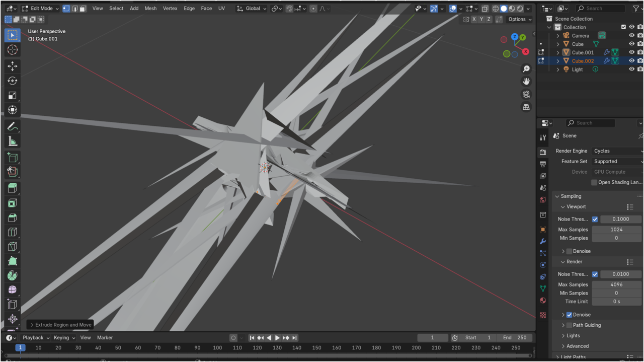The width and height of the screenshot is (644, 362).
Task: Expand the Path Guiding section
Action: (x=563, y=325)
